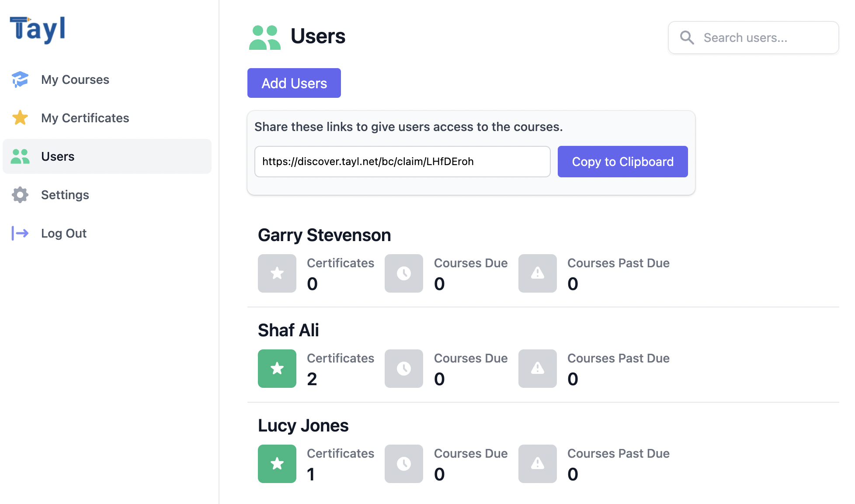855x504 pixels.
Task: Click Shaf Ali's Courses Past Due warning icon
Action: click(538, 369)
